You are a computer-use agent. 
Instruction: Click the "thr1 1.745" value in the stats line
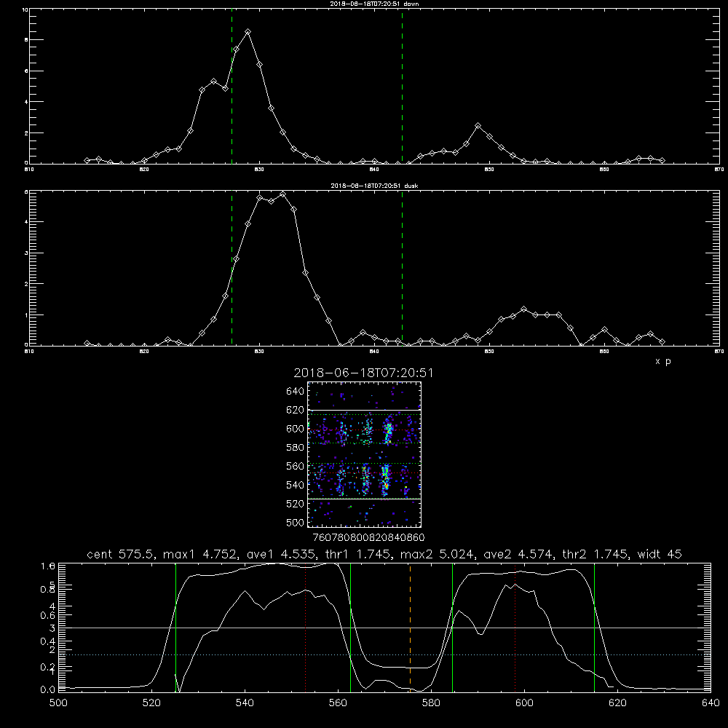(x=357, y=554)
